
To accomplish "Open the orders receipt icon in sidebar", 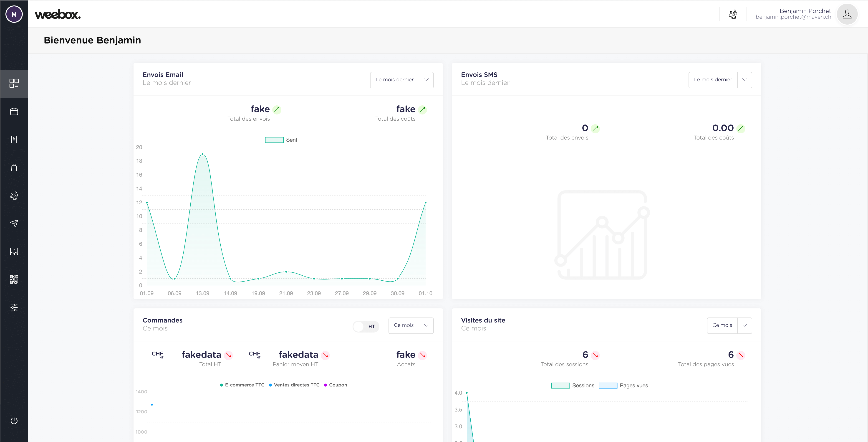I will coord(14,139).
